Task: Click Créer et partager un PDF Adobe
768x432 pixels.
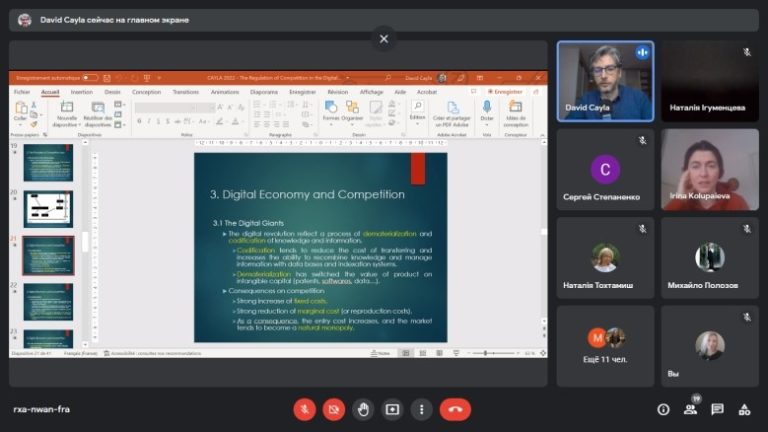Action: click(x=452, y=114)
